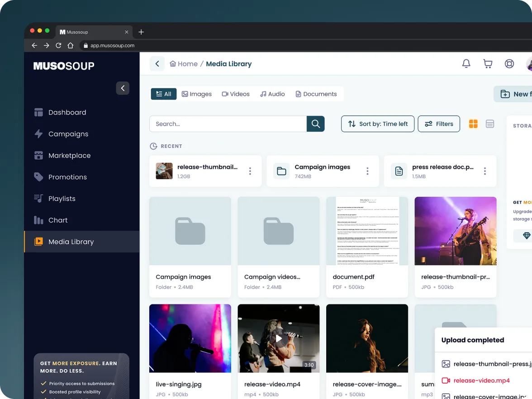Collapse the sidebar with the chevron button

(x=123, y=88)
